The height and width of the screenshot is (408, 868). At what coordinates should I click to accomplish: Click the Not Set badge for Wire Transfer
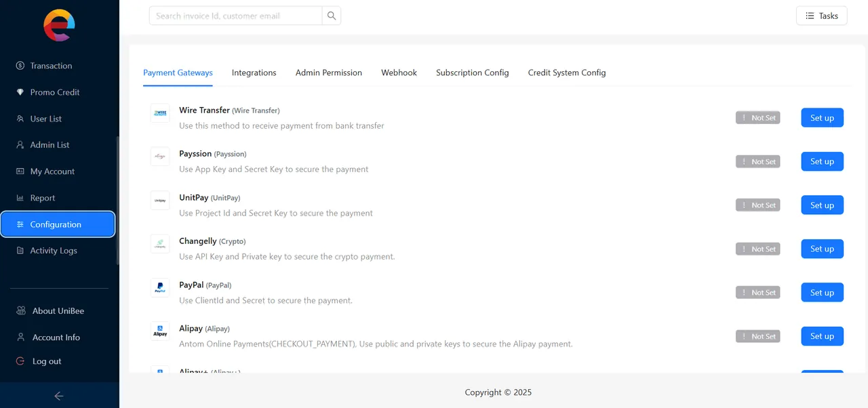[x=758, y=118]
